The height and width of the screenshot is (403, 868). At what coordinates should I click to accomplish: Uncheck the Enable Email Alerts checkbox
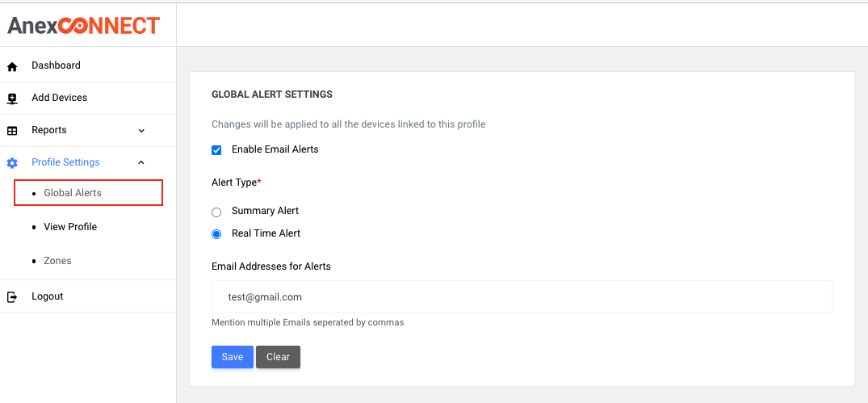pyautogui.click(x=216, y=150)
